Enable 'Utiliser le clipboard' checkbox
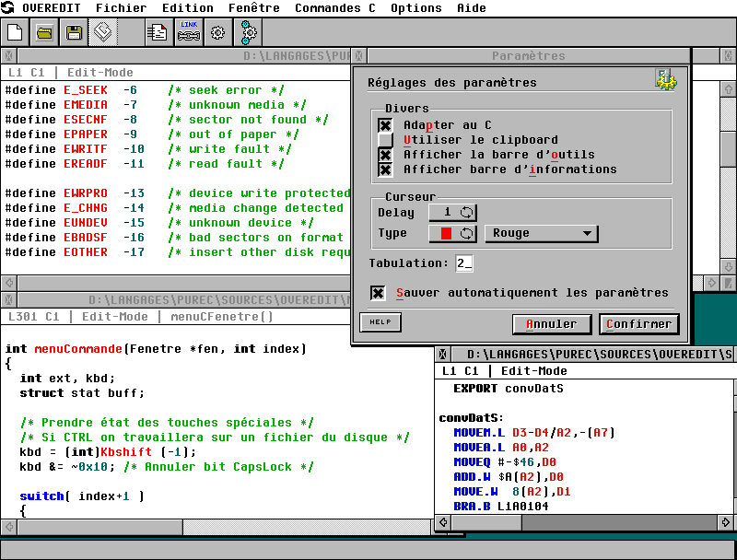The height and width of the screenshot is (560, 737). (385, 140)
